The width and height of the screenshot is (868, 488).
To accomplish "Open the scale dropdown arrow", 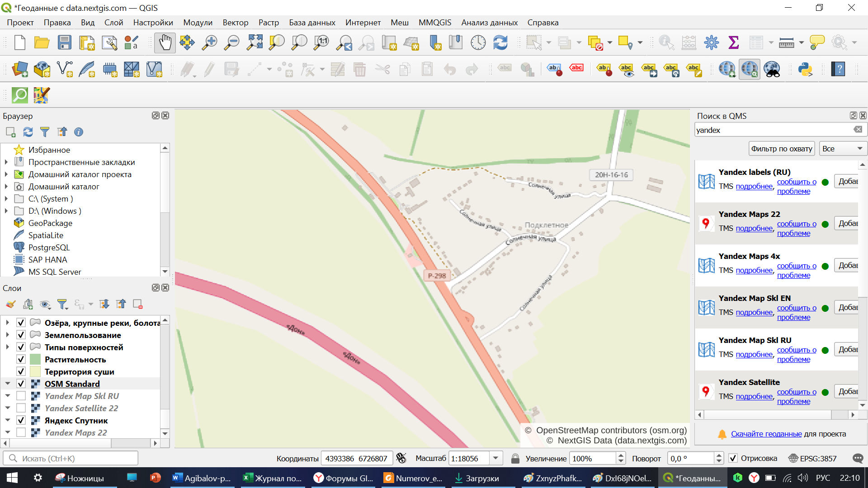I will coord(495,458).
